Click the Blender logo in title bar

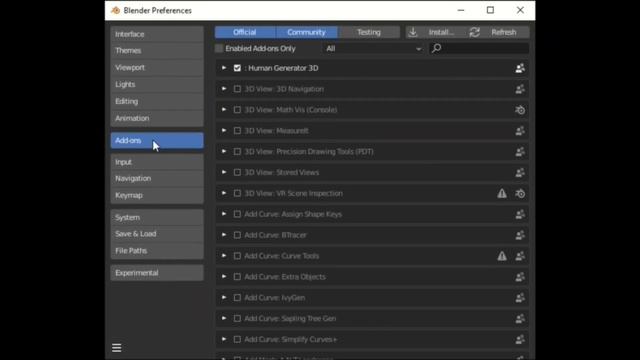click(116, 10)
